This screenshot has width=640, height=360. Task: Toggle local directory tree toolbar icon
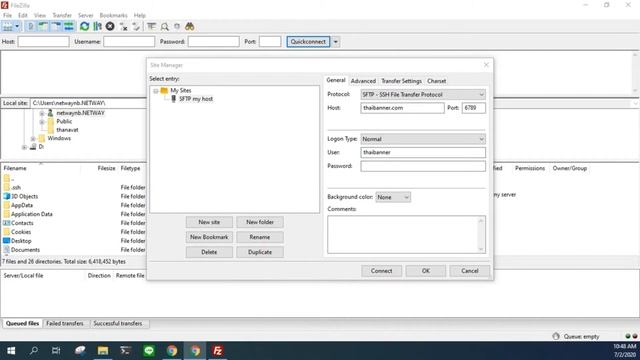[43, 27]
